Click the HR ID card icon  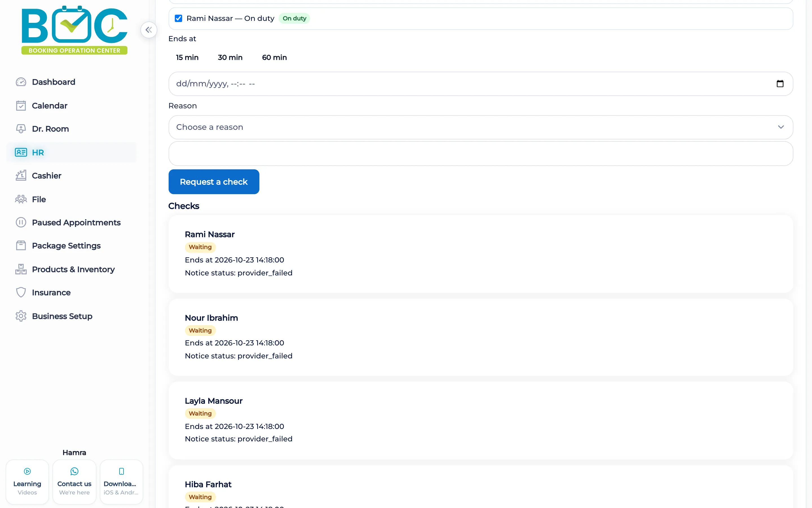[21, 152]
